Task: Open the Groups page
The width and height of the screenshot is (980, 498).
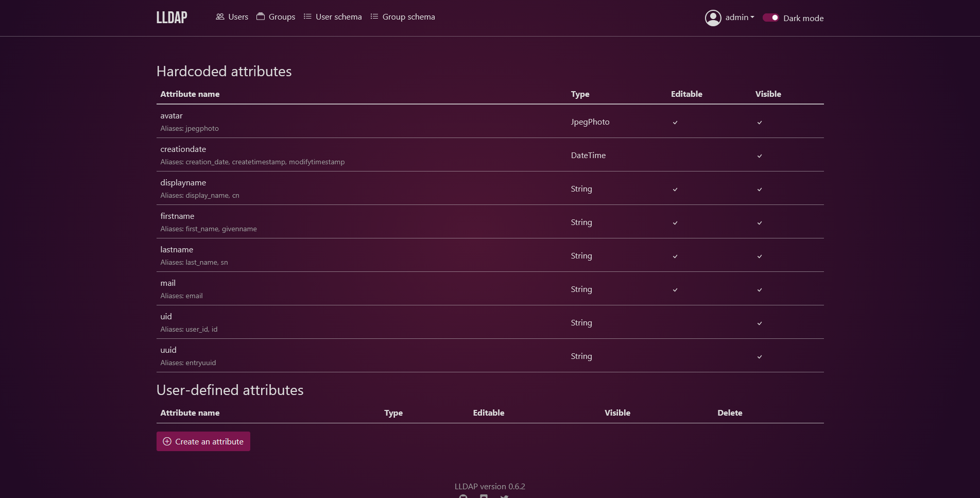Action: pyautogui.click(x=281, y=17)
